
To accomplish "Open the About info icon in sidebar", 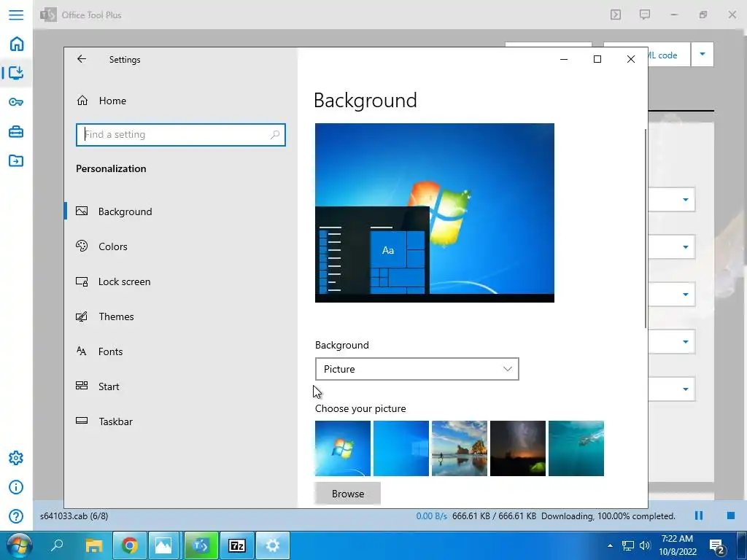I will [x=16, y=487].
